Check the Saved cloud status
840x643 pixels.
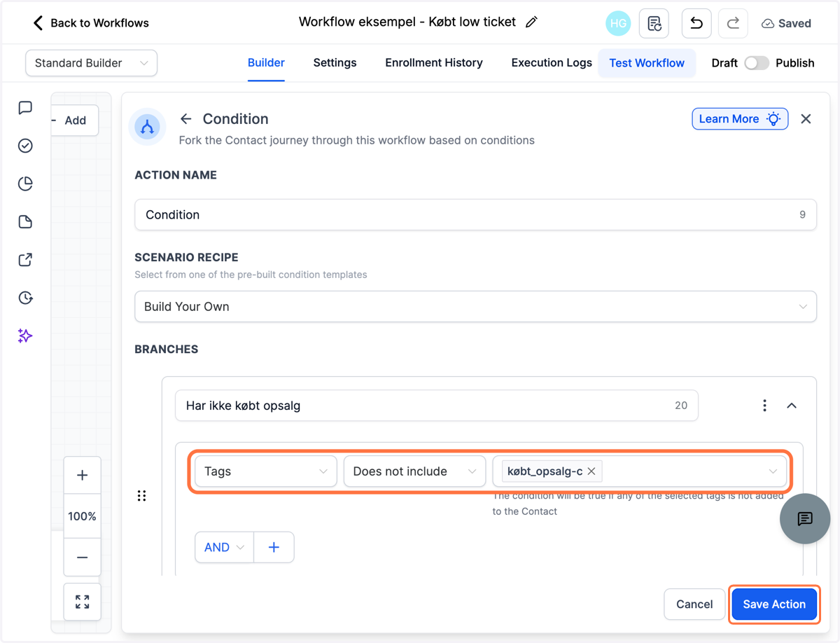click(x=786, y=24)
